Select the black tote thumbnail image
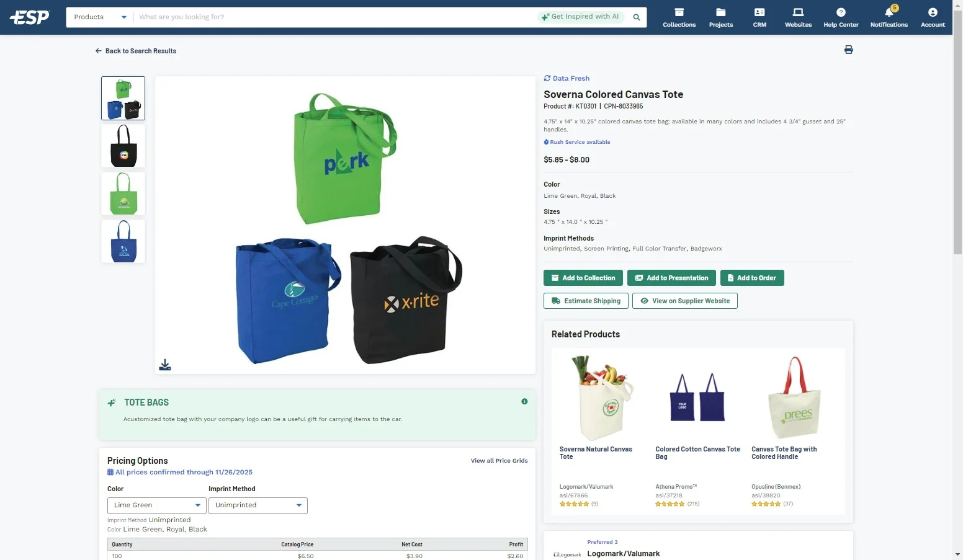This screenshot has width=963, height=560. click(123, 146)
